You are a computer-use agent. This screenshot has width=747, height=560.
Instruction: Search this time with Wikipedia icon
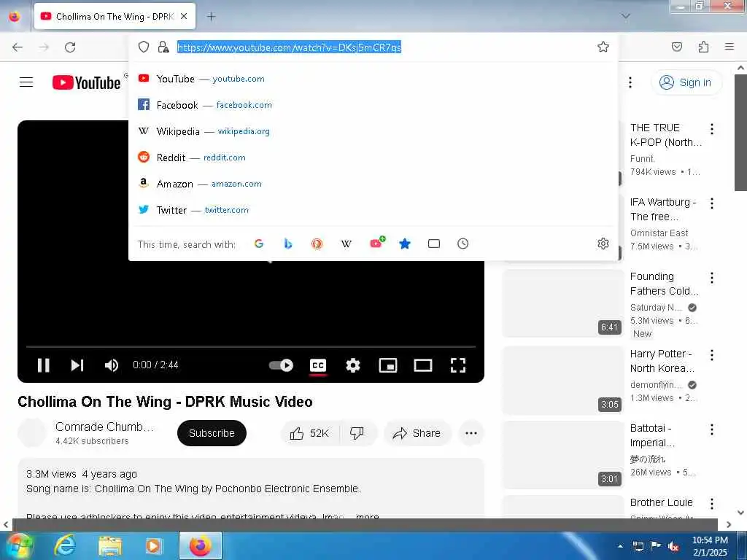tap(347, 244)
